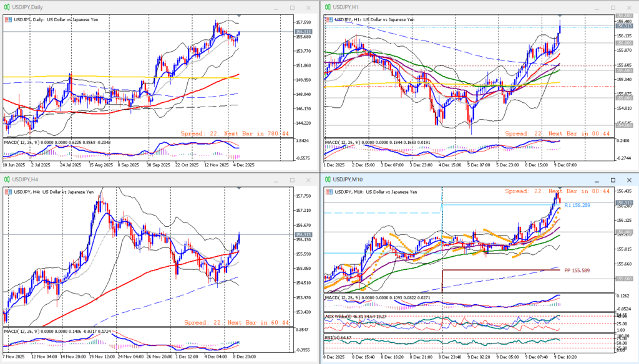Click the chart icon in USDJPY,M10 title bar

pyautogui.click(x=328, y=180)
